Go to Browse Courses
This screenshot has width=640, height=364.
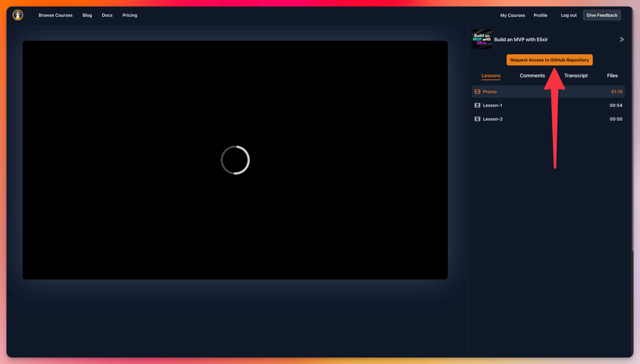point(56,15)
